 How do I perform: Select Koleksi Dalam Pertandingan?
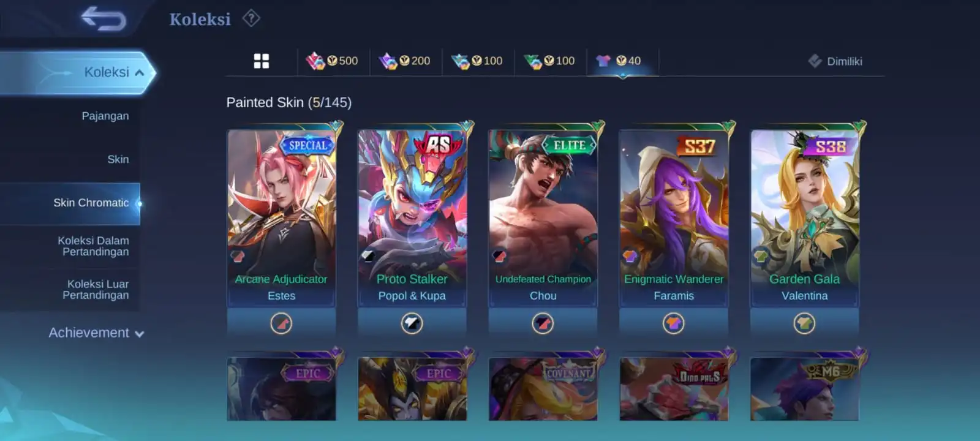(94, 246)
